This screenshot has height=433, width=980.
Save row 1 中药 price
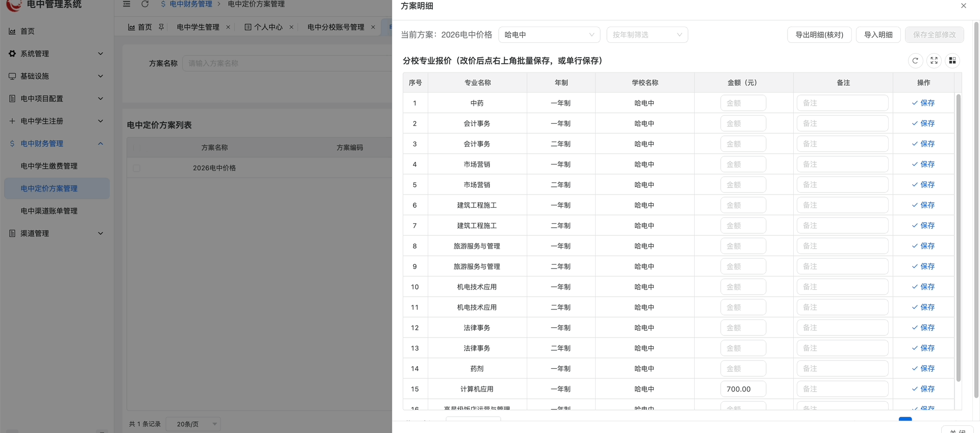coord(923,103)
